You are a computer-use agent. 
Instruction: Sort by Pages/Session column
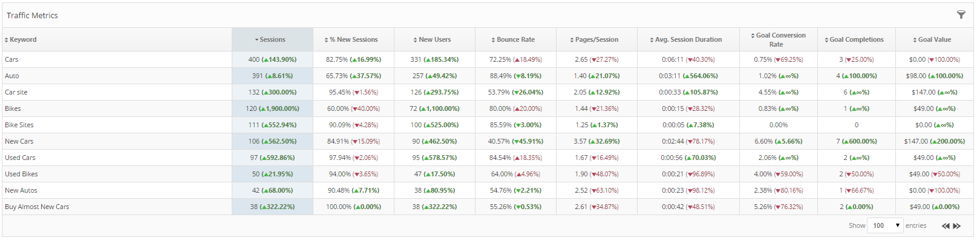[596, 40]
